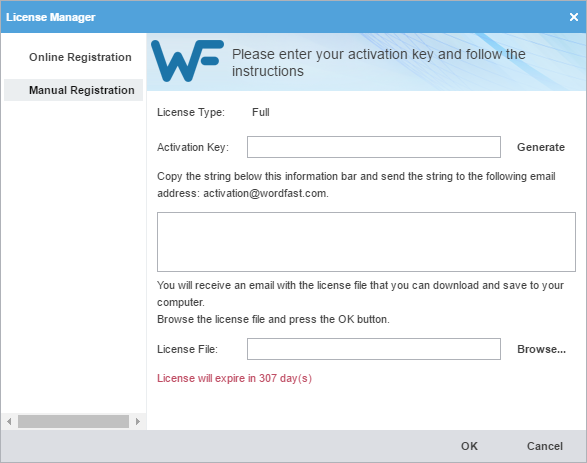
Task: Click the sidebar scrollbar right arrow
Action: click(x=137, y=421)
